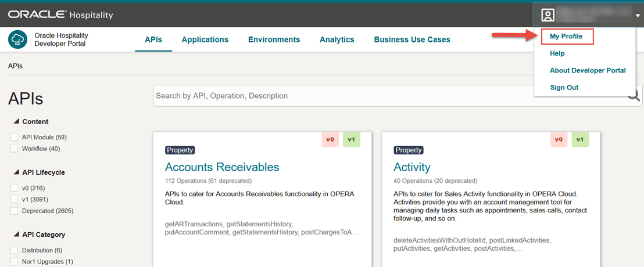Click '40 Operations (20 deprecated)' text

pos(435,181)
